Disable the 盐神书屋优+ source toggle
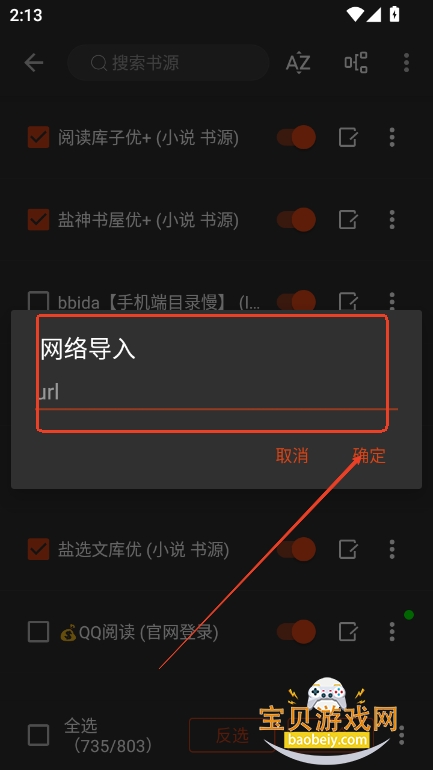Viewport: 433px width, 770px height. point(296,220)
